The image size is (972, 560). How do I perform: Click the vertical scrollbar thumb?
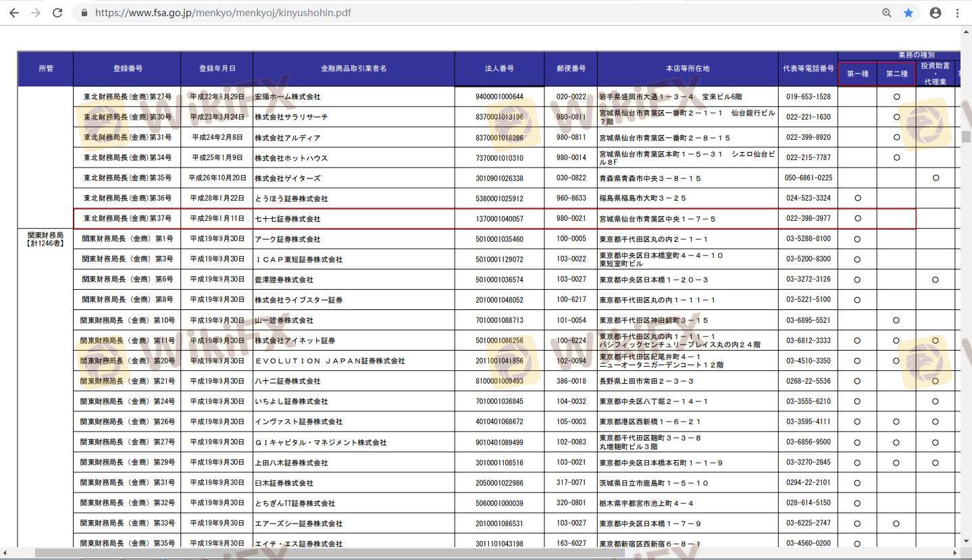[967, 137]
